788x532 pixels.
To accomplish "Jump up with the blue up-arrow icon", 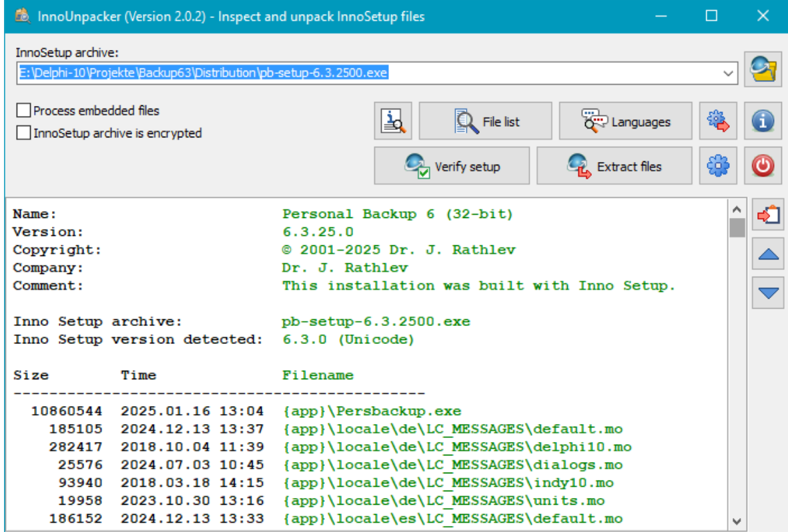I will click(767, 254).
